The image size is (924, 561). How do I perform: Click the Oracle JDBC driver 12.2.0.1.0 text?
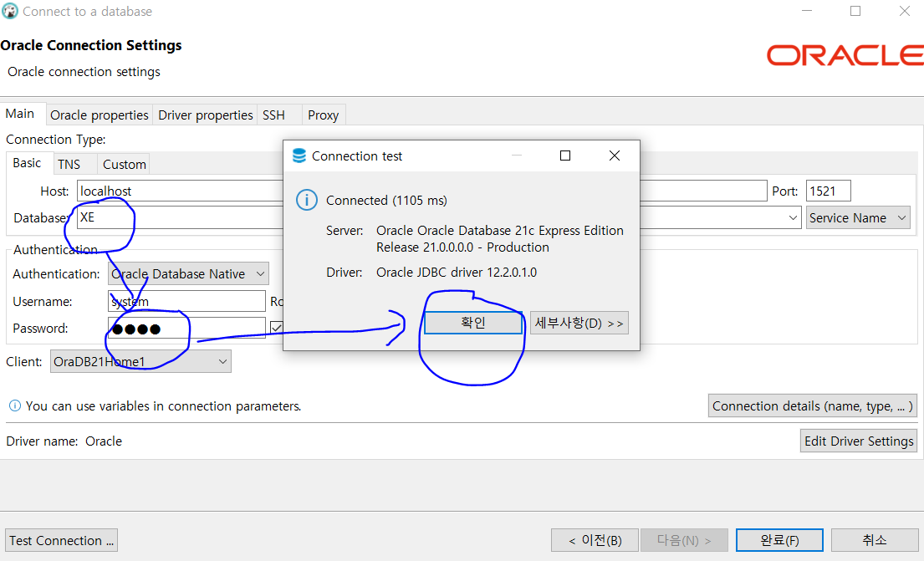457,273
